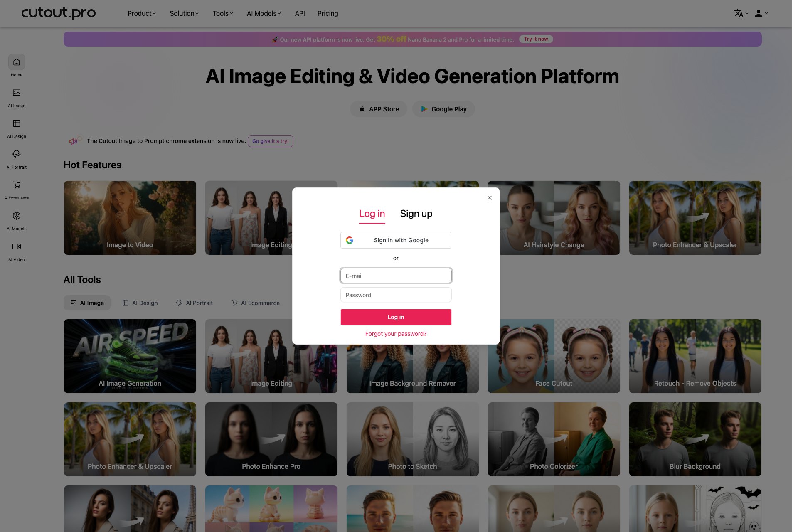Image resolution: width=798 pixels, height=532 pixels.
Task: Open the Pricing page link
Action: pyautogui.click(x=328, y=14)
